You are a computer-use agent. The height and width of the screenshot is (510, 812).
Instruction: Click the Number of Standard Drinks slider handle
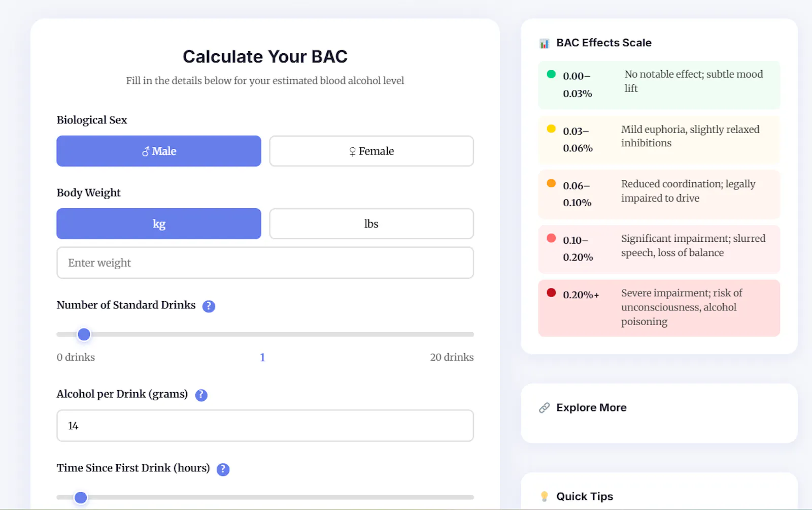click(84, 334)
